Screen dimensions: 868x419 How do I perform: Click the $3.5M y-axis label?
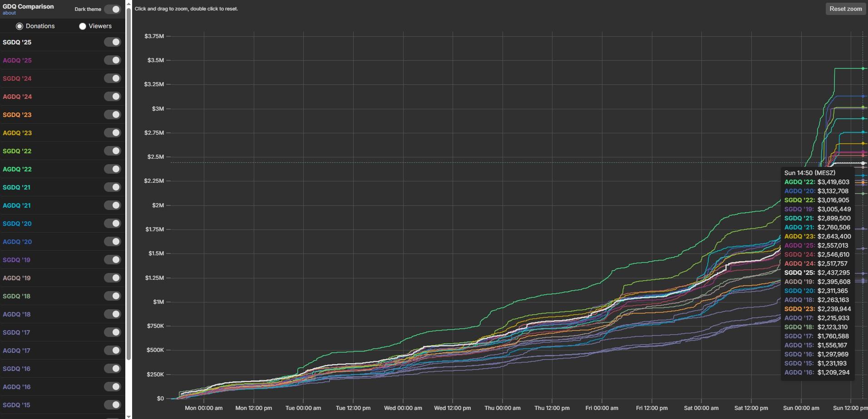(x=156, y=60)
